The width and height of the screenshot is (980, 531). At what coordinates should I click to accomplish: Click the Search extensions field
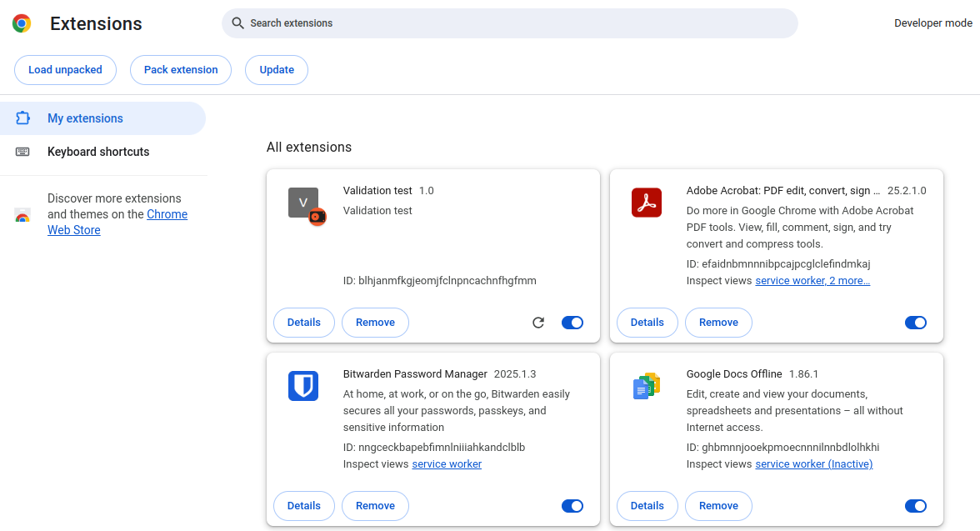click(x=508, y=23)
